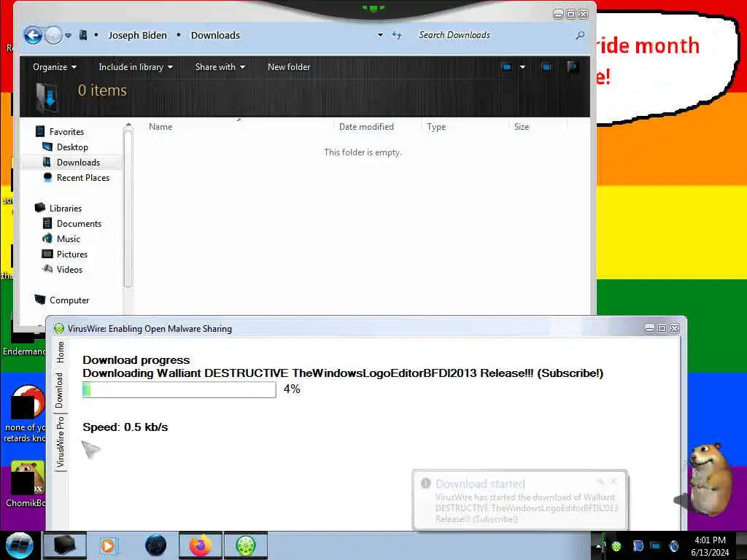The width and height of the screenshot is (747, 560).
Task: Maximize the VirusWire window
Action: (662, 329)
